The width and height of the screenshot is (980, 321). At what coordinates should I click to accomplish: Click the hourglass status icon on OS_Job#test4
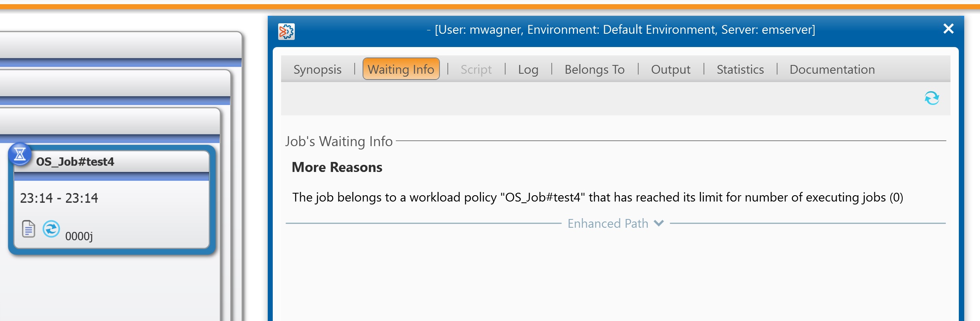pyautogui.click(x=20, y=154)
